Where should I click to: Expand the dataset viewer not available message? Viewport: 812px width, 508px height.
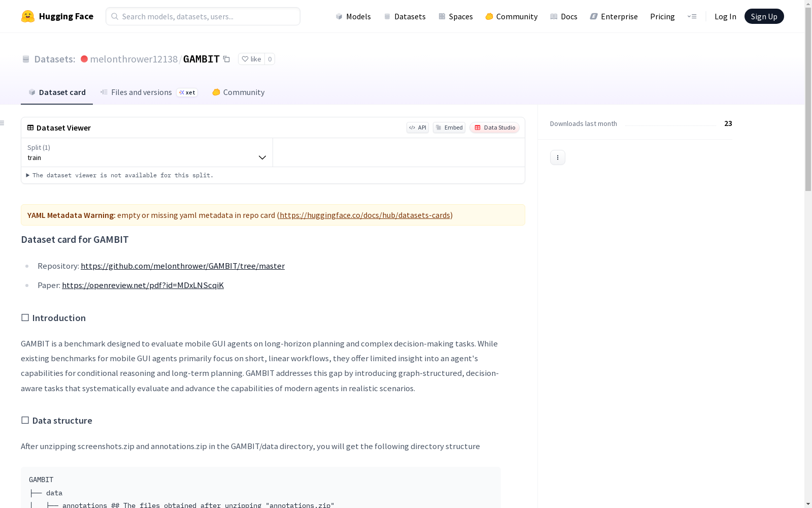pos(120,175)
